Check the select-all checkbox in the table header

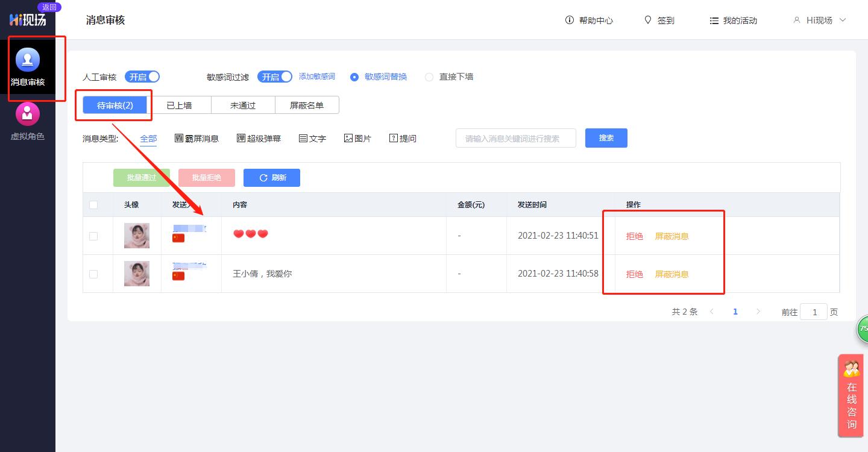[x=93, y=205]
